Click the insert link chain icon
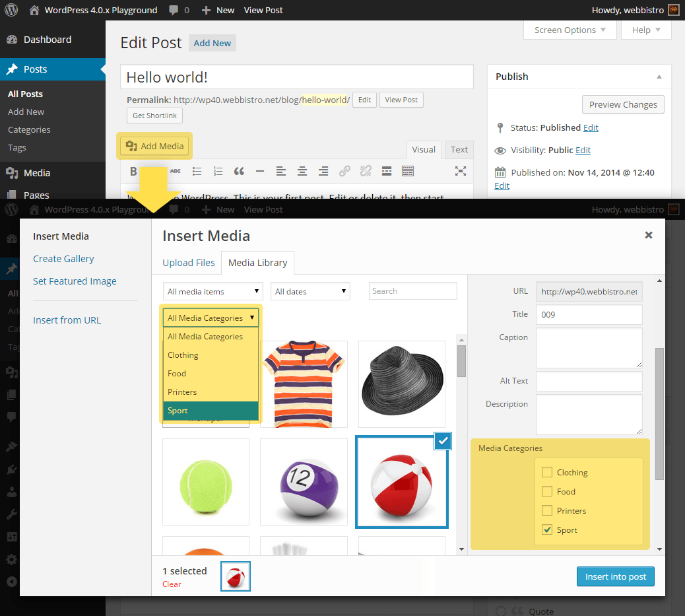 [x=344, y=172]
